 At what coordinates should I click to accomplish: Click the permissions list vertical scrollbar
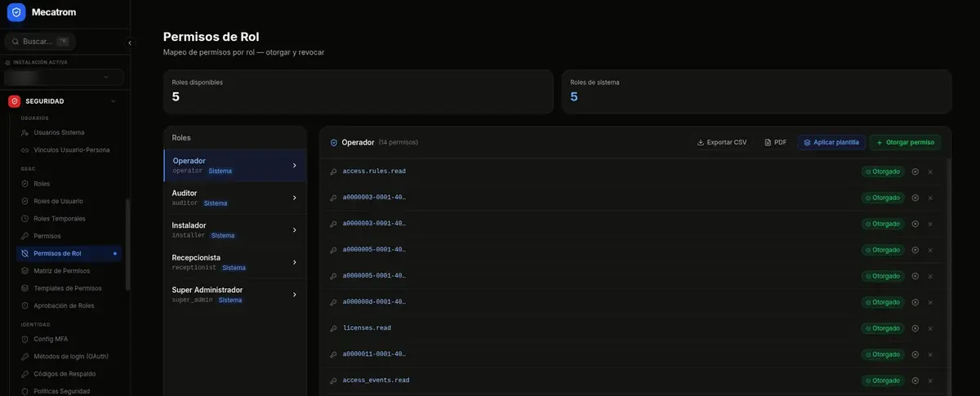point(948,278)
